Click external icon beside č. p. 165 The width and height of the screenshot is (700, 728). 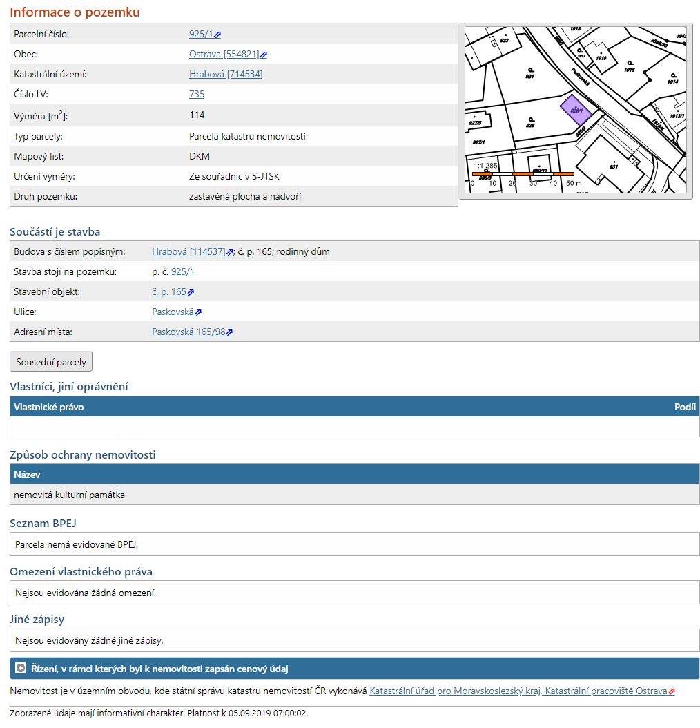pyautogui.click(x=191, y=292)
